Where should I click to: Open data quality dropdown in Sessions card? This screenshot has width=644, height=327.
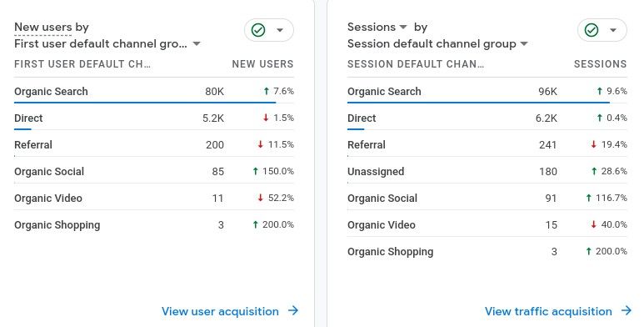613,30
